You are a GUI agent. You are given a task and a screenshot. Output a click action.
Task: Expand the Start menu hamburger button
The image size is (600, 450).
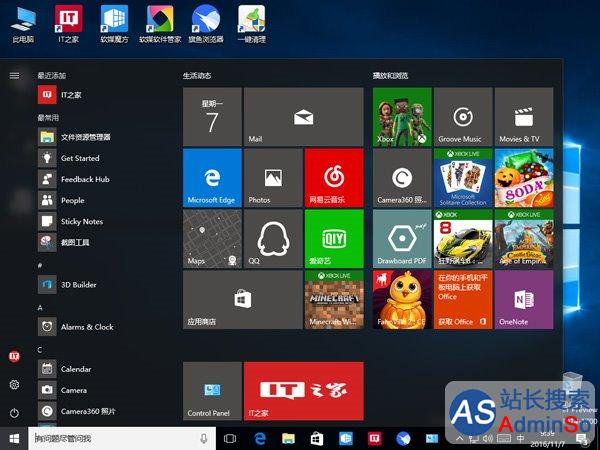click(x=14, y=76)
